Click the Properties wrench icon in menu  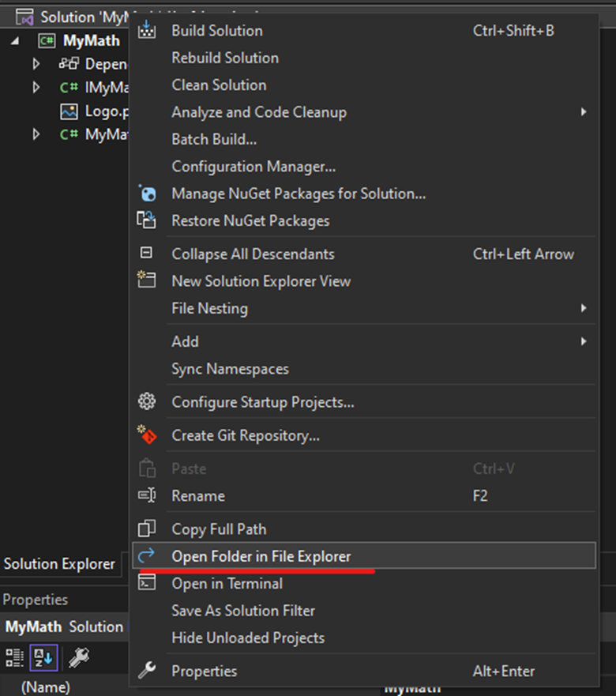click(x=146, y=670)
